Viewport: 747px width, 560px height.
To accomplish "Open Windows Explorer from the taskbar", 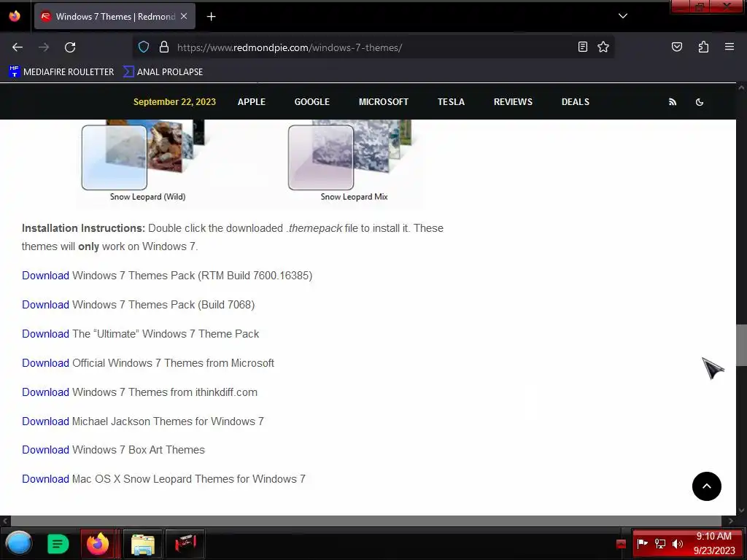I will [x=142, y=543].
